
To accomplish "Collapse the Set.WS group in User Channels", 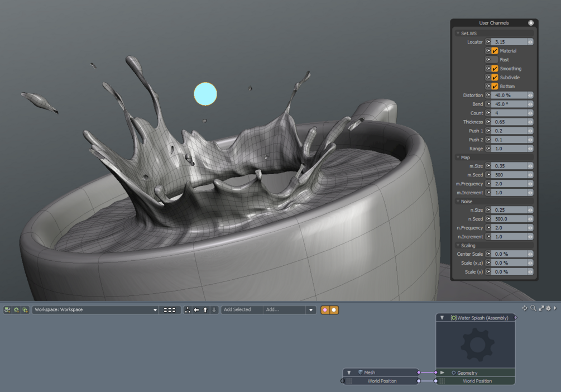I will [459, 33].
